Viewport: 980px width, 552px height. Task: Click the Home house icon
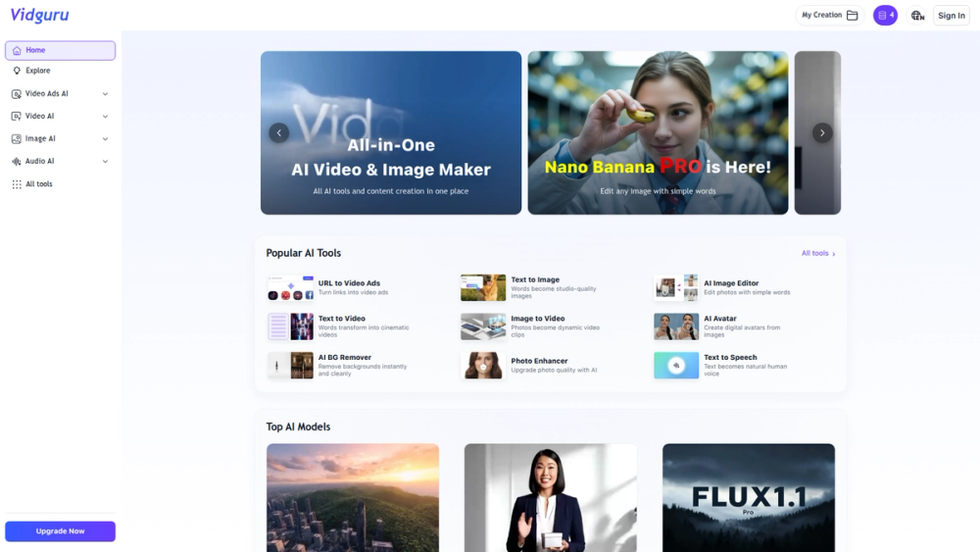click(17, 50)
